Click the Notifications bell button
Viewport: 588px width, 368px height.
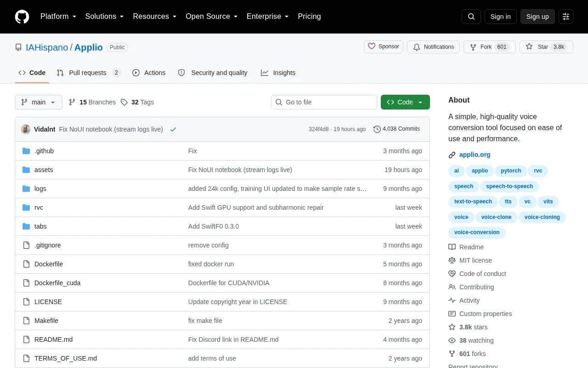coord(433,47)
